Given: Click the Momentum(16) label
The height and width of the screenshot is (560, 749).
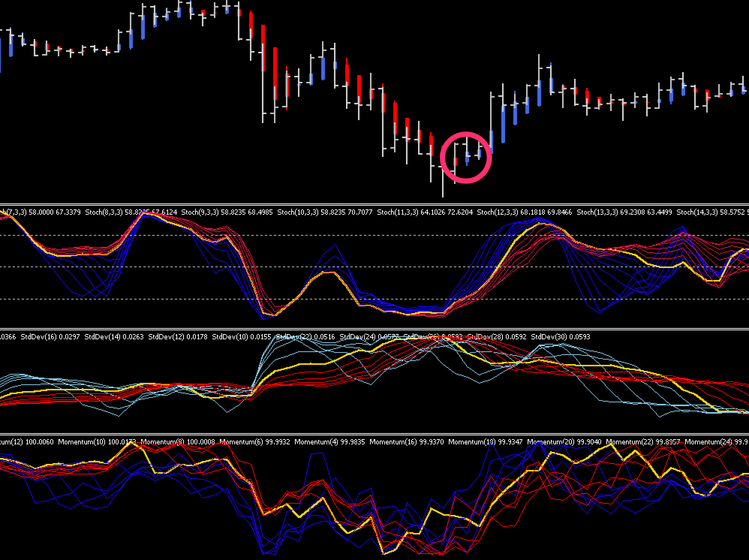Looking at the screenshot, I should (393, 442).
